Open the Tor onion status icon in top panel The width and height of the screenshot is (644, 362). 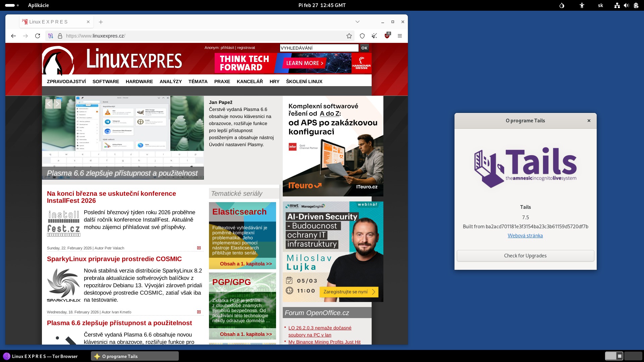pos(562,5)
